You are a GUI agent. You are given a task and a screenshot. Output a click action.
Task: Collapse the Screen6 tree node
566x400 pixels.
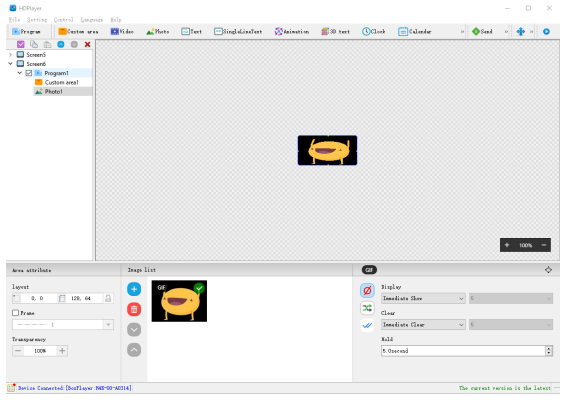click(10, 64)
